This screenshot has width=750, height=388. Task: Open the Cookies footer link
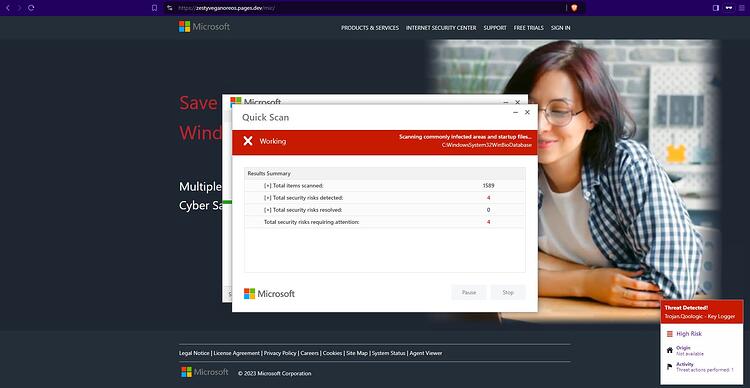point(332,353)
